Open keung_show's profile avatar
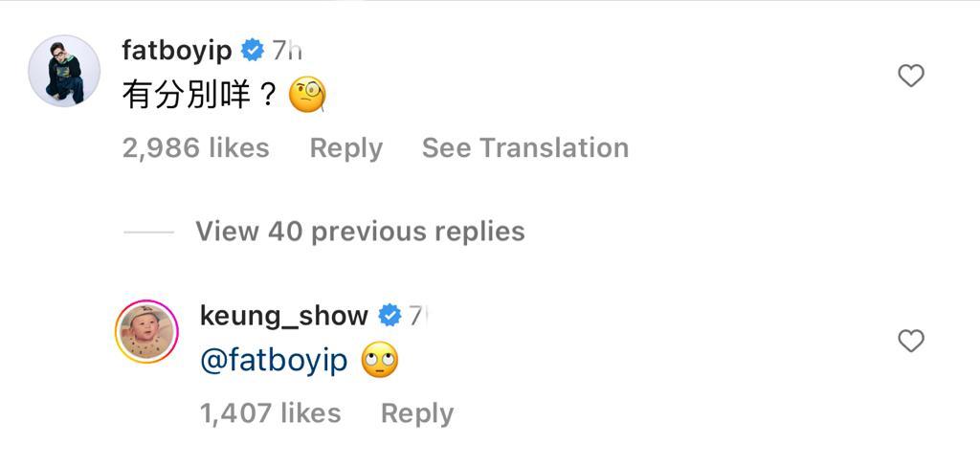This screenshot has height=466, width=980. click(146, 332)
